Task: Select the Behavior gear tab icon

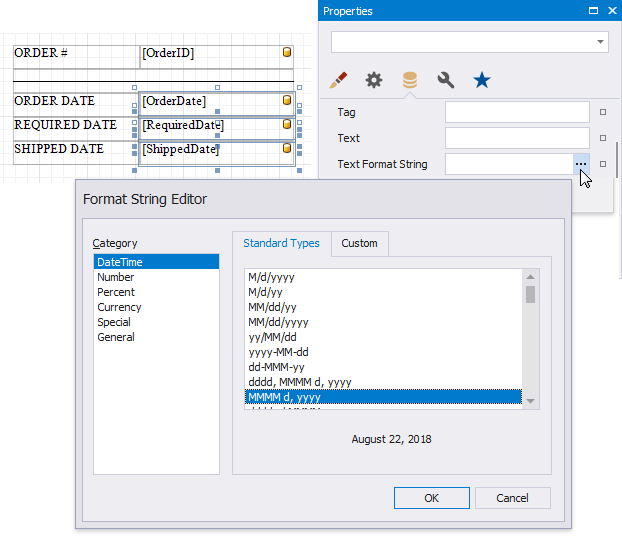Action: (x=374, y=80)
